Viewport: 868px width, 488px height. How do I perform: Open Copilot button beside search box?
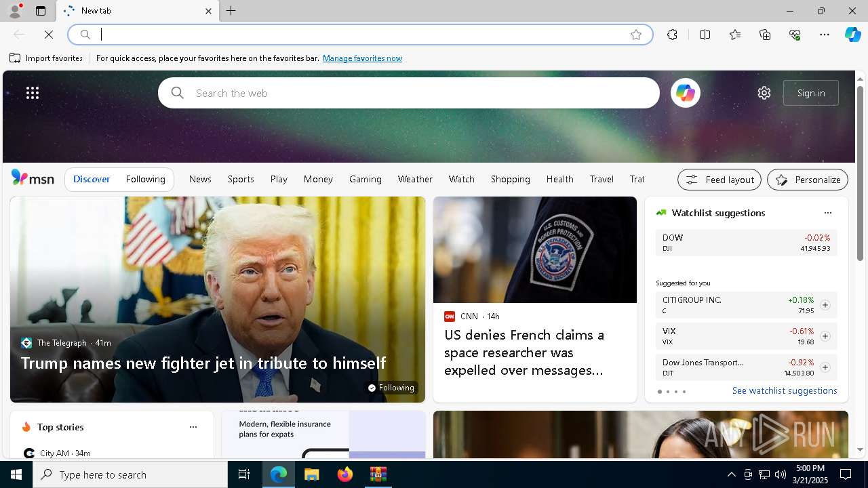(x=685, y=93)
